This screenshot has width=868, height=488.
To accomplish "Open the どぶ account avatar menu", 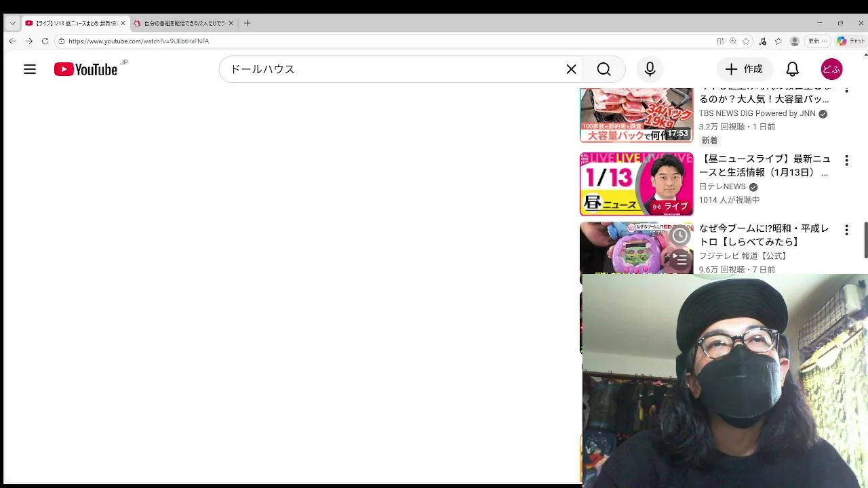I will [831, 69].
